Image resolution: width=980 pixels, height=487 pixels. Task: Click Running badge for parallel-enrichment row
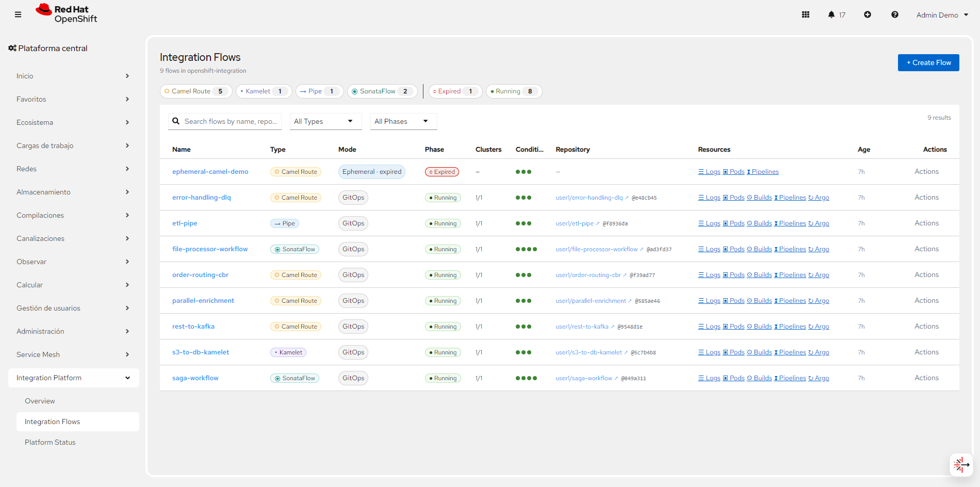tap(443, 301)
